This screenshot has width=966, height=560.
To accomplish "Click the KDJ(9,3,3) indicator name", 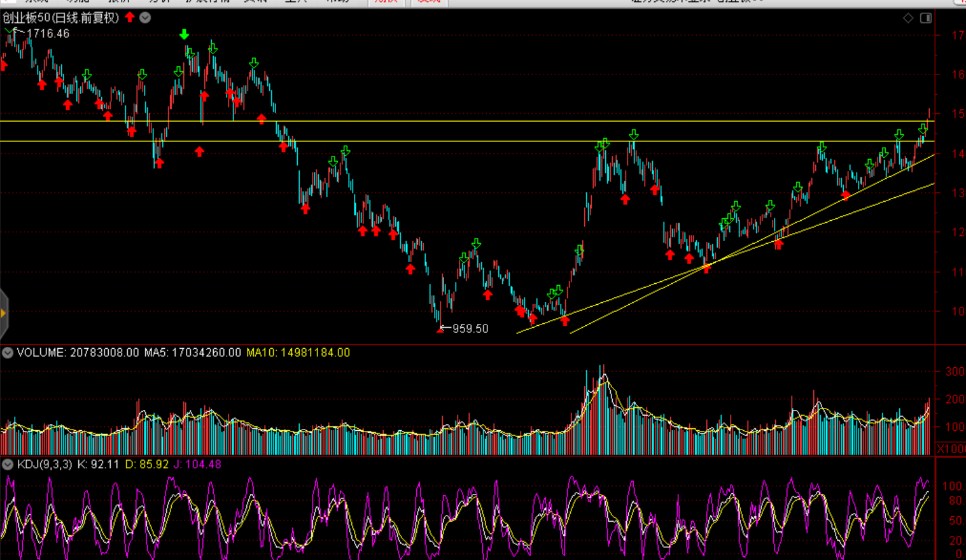I will pos(45,465).
